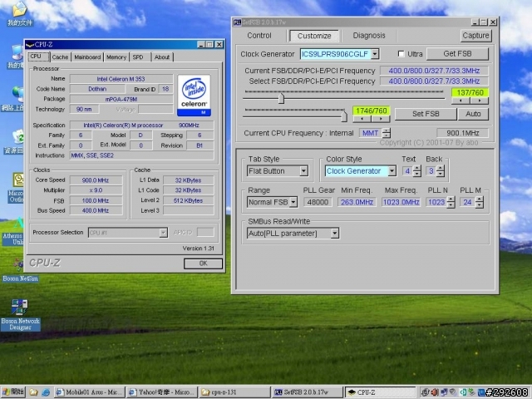Select the Customize tab in SetFSB
This screenshot has height=399, width=532.
click(314, 36)
